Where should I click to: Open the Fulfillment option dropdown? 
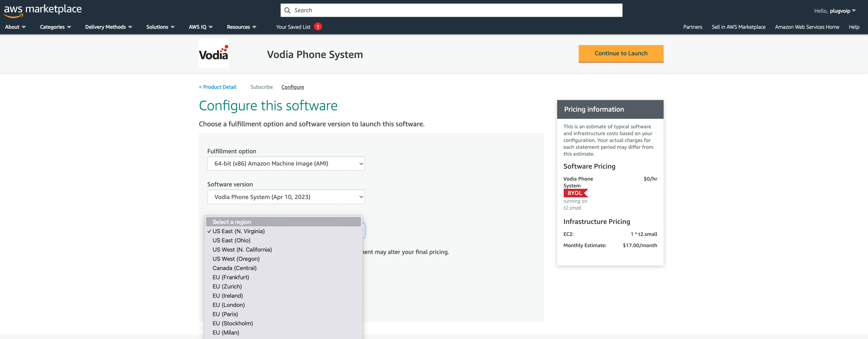tap(286, 164)
